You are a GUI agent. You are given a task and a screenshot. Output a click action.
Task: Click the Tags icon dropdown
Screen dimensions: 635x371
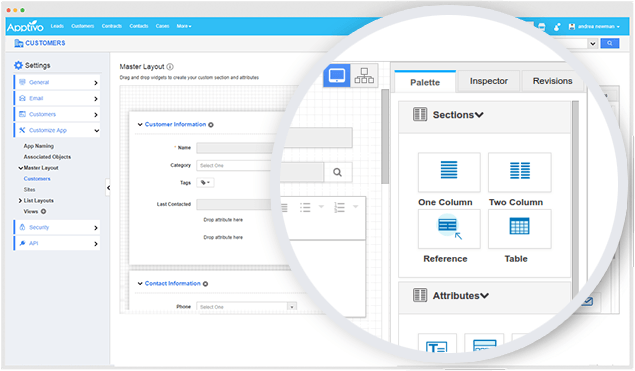[x=205, y=183]
